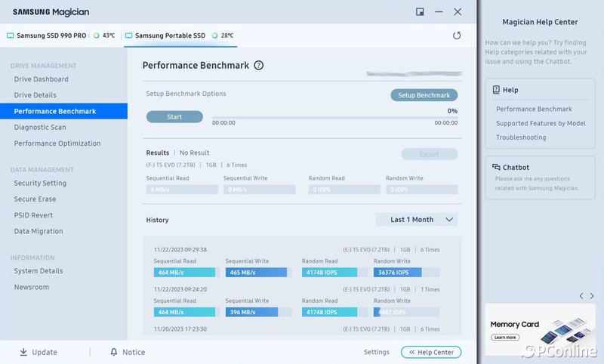Click previous arrow in ad banner
The height and width of the screenshot is (364, 604).
581,295
